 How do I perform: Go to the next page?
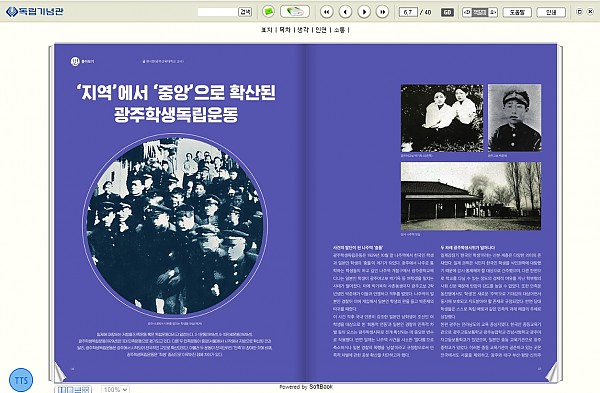coord(364,12)
